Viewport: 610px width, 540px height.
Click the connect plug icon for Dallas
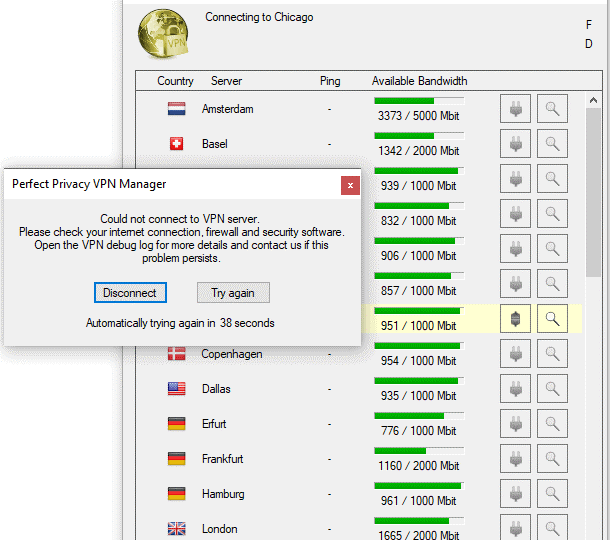[x=515, y=389]
